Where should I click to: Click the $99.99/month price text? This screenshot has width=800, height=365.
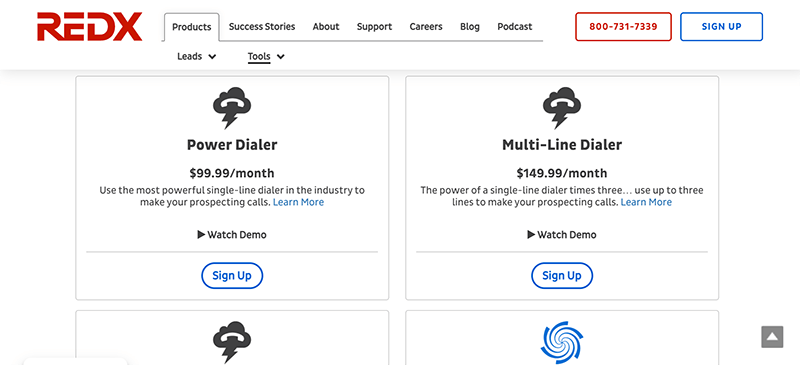coord(232,173)
